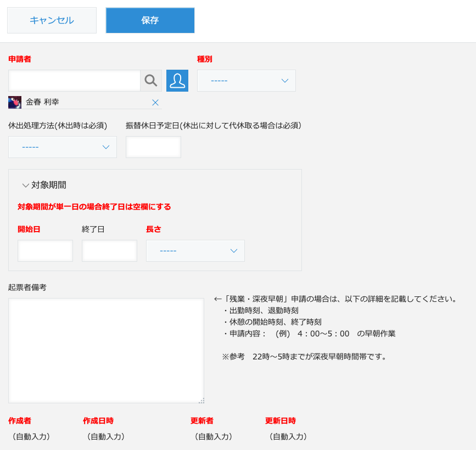This screenshot has width=476, height=450.
Task: Open the 休出処理方法 dropdown
Action: point(63,147)
